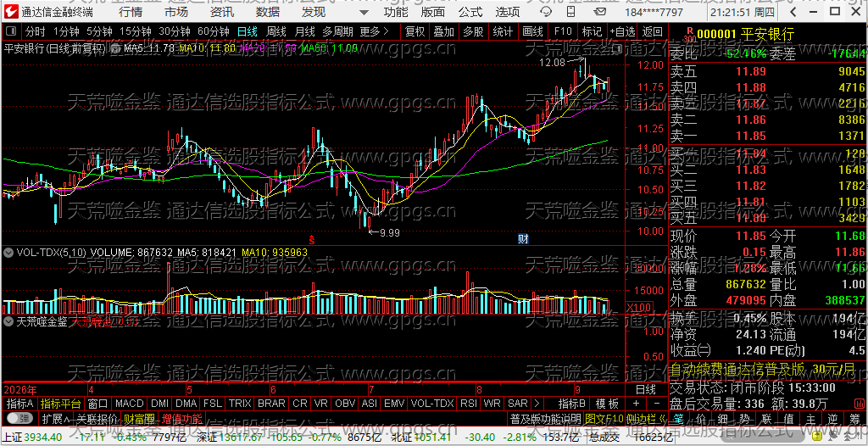Zoom out chart with minus button

[657, 404]
